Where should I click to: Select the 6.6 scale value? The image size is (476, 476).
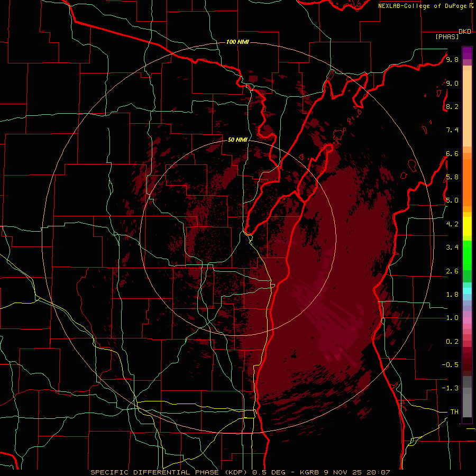(452, 153)
